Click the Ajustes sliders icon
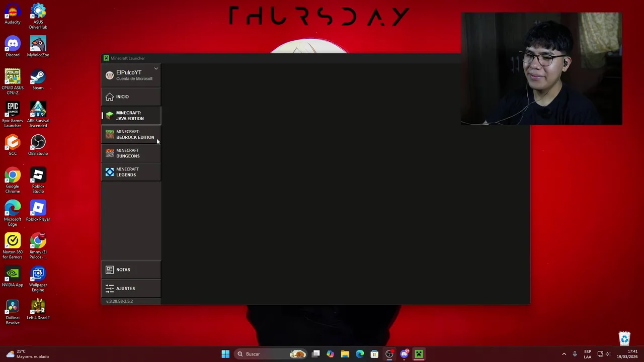644x362 pixels. [x=110, y=288]
